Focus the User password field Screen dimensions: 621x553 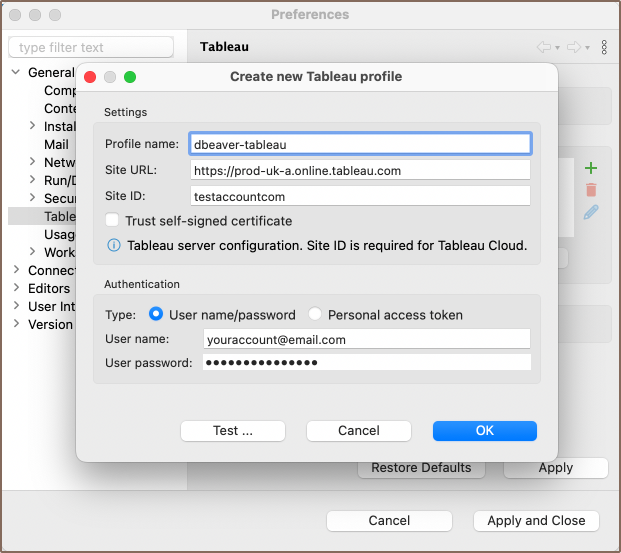[x=366, y=362]
